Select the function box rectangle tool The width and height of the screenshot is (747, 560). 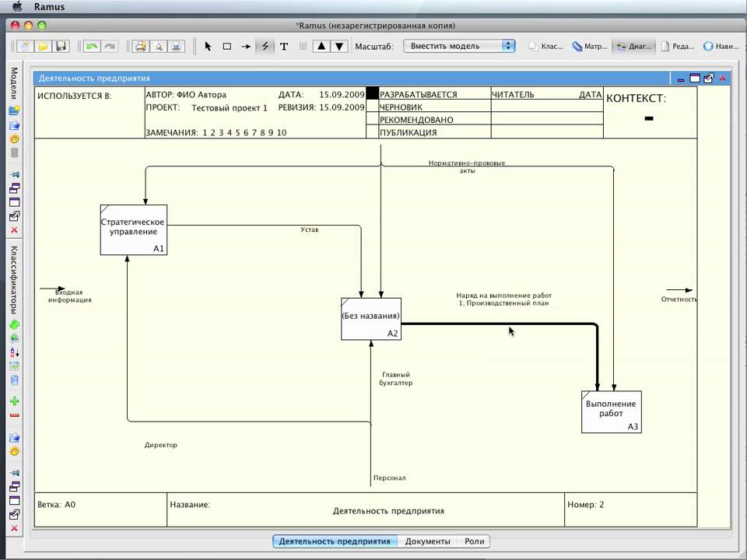[226, 46]
